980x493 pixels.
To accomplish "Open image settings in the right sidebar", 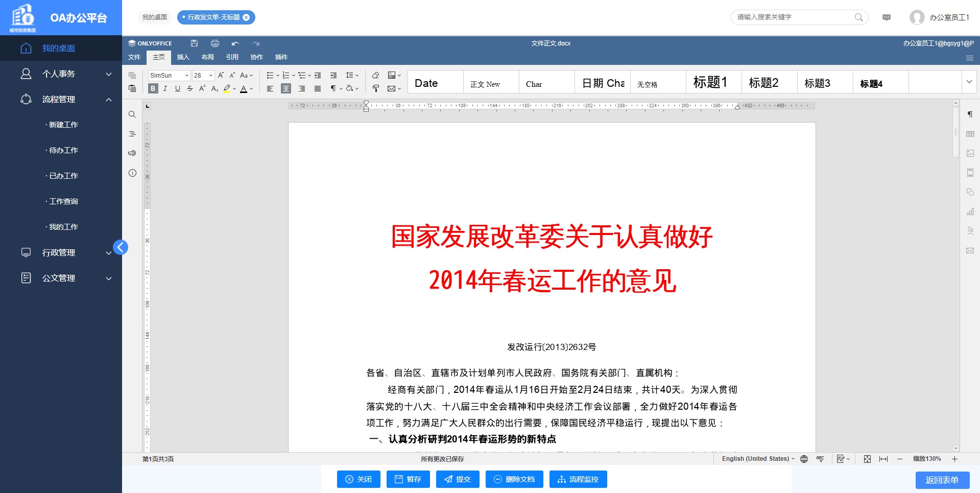I will (x=970, y=153).
